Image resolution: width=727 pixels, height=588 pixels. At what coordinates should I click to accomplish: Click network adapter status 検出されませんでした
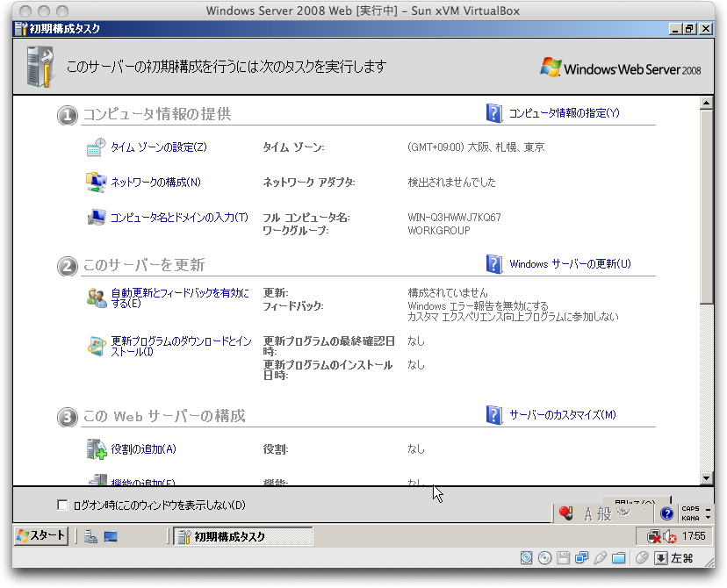click(451, 182)
